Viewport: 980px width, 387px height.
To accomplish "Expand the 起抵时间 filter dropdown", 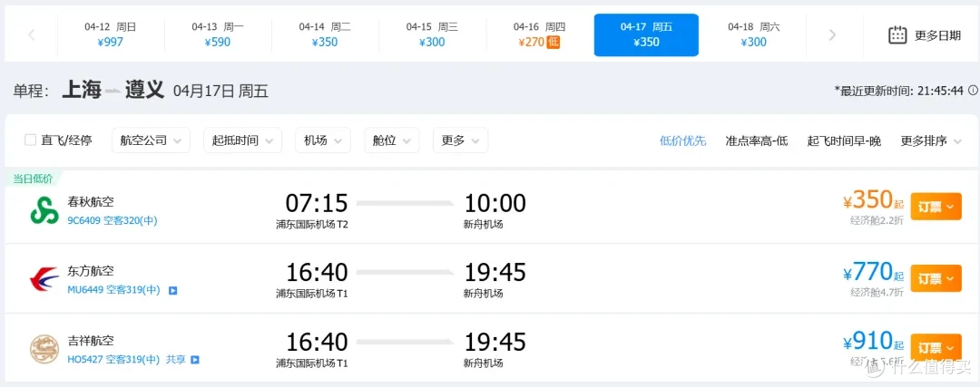I will [242, 140].
